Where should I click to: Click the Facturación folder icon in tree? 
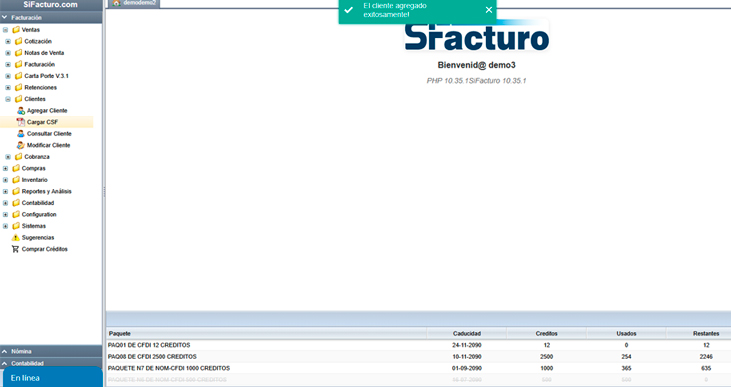coord(19,64)
